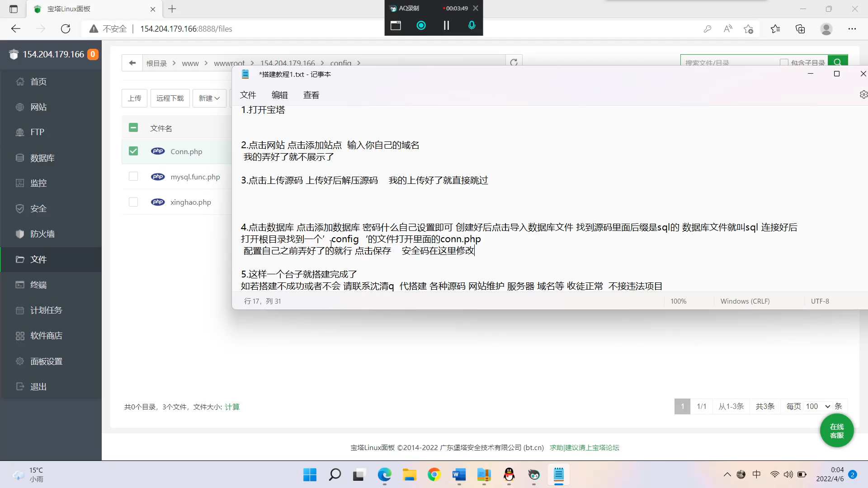Screen dimensions: 868x488
Task: Open Notepad 文件 menu
Action: pyautogui.click(x=248, y=95)
